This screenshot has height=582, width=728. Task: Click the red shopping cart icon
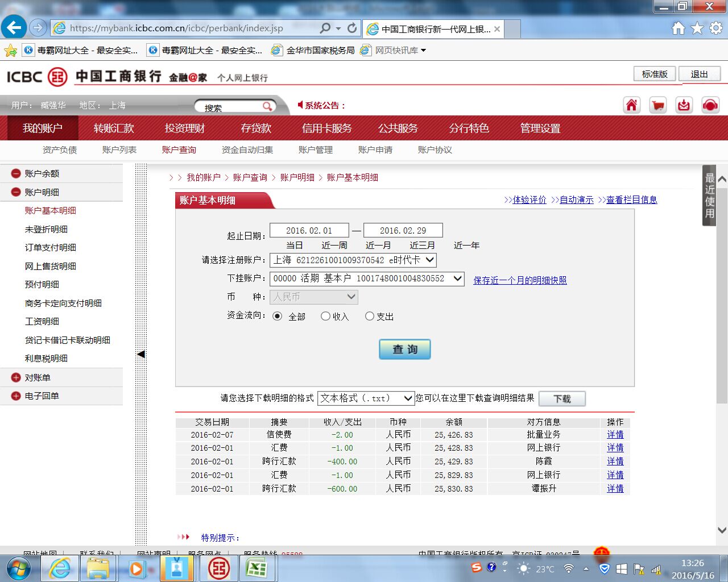[x=657, y=105]
